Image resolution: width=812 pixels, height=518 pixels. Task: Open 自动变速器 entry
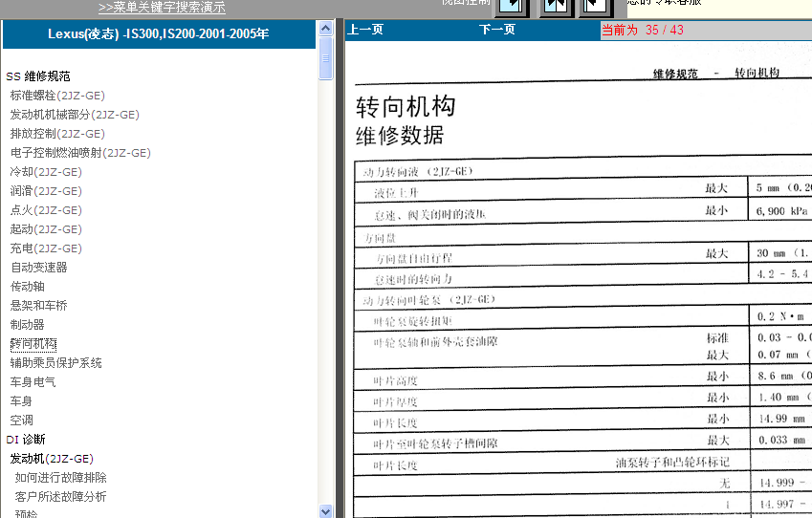pyautogui.click(x=39, y=268)
